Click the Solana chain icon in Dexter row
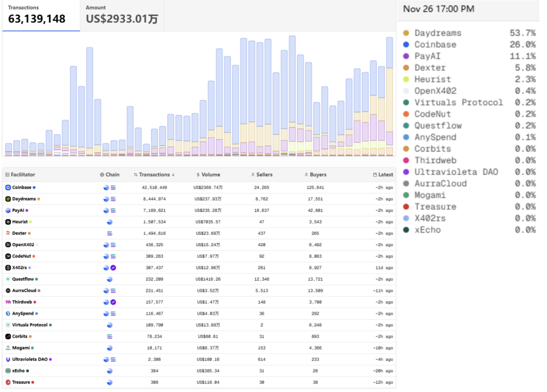This screenshot has height=392, width=547. [110, 233]
